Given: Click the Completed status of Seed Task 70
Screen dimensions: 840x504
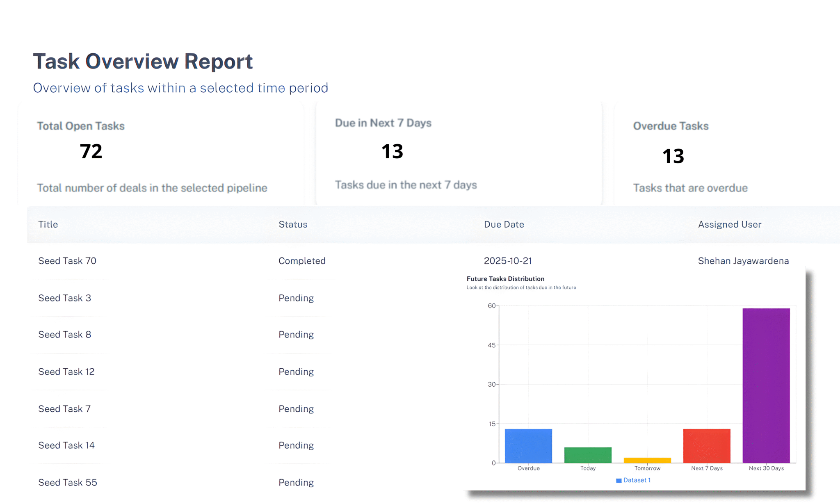Looking at the screenshot, I should (x=302, y=261).
